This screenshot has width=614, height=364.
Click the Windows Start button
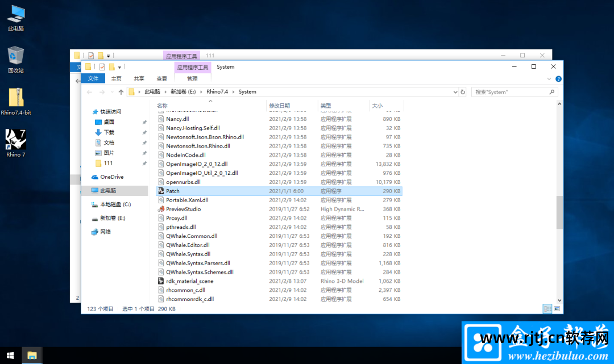click(10, 355)
